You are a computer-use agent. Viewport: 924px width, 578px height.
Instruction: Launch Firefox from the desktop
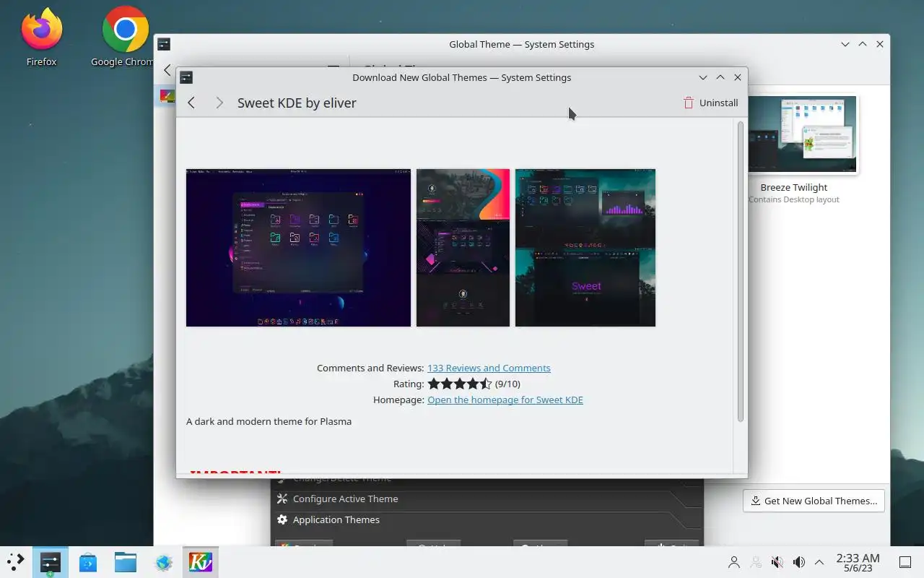point(41,38)
